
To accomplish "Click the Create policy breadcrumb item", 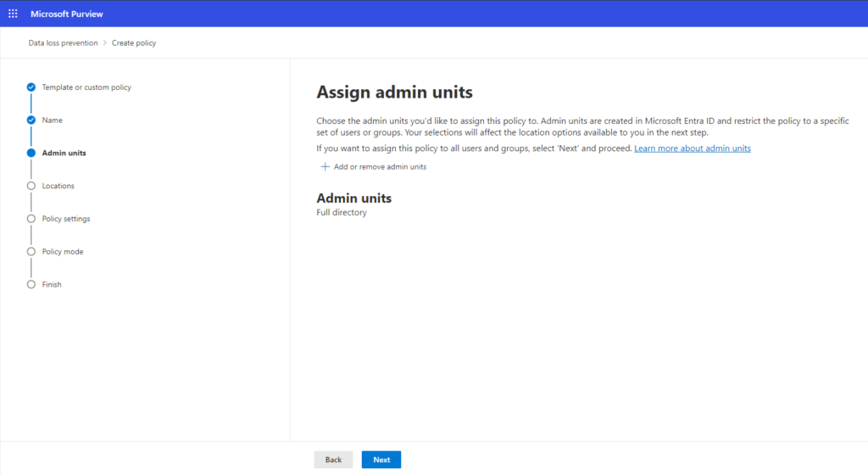I will coord(134,43).
